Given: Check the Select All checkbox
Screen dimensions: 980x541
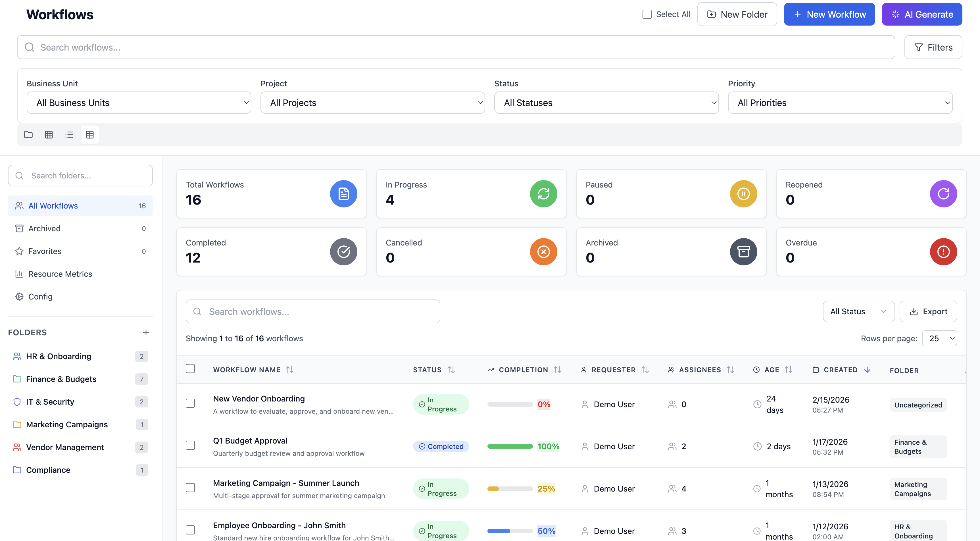Looking at the screenshot, I should tap(647, 14).
